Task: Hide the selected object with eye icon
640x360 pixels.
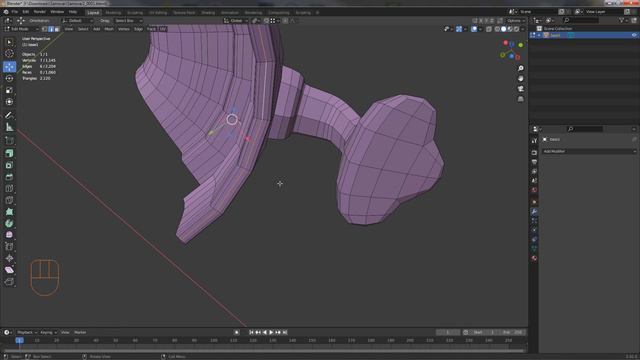Action: click(x=634, y=35)
